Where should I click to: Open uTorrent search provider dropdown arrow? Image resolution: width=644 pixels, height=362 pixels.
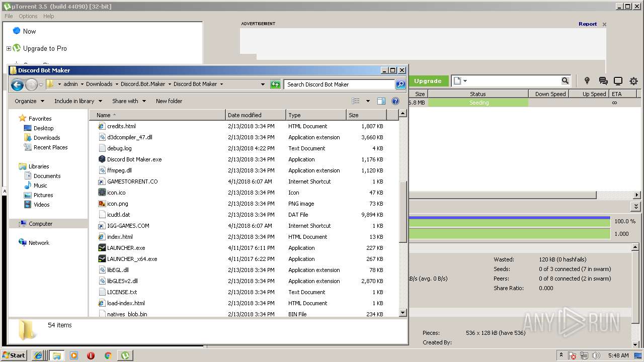[x=465, y=81]
